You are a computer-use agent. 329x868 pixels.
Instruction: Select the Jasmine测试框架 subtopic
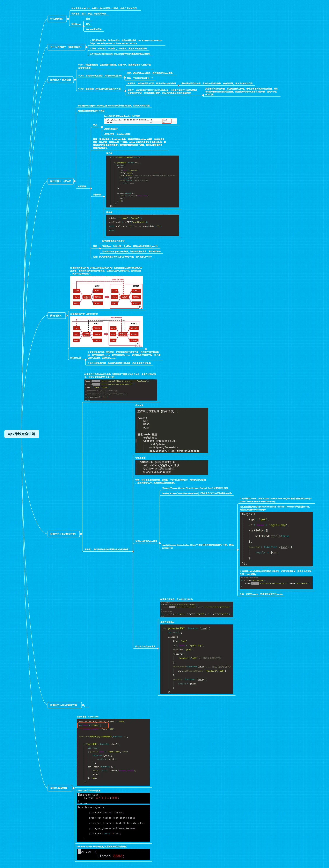coord(94,29)
